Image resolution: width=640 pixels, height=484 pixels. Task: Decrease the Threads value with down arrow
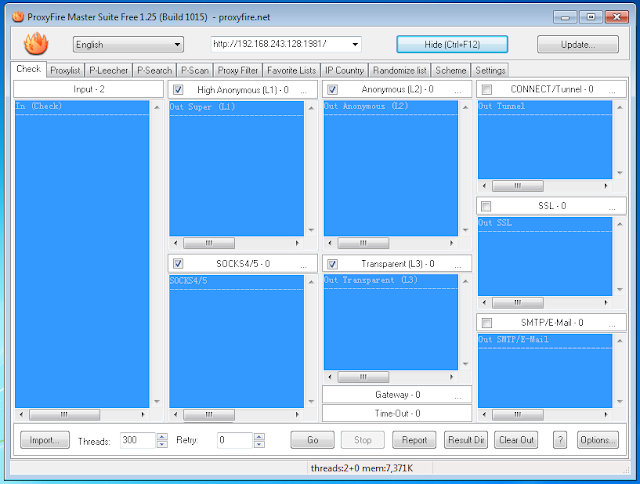tap(162, 444)
